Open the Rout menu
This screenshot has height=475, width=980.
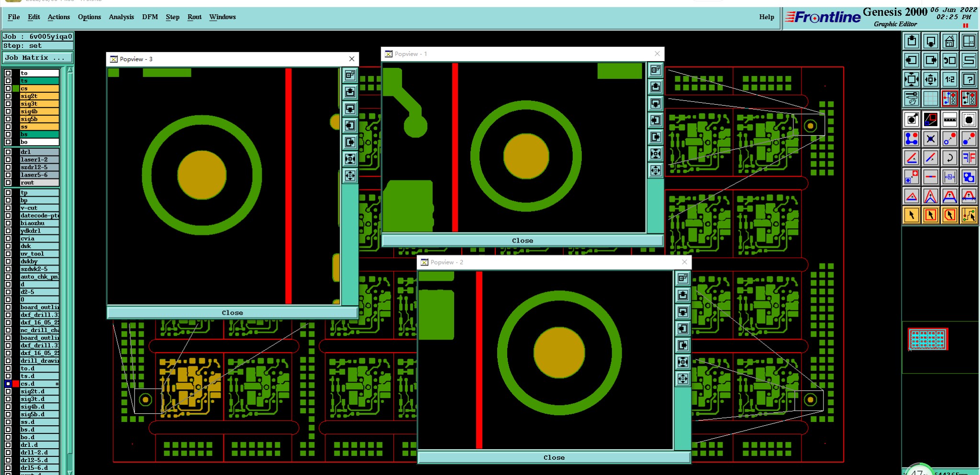194,17
